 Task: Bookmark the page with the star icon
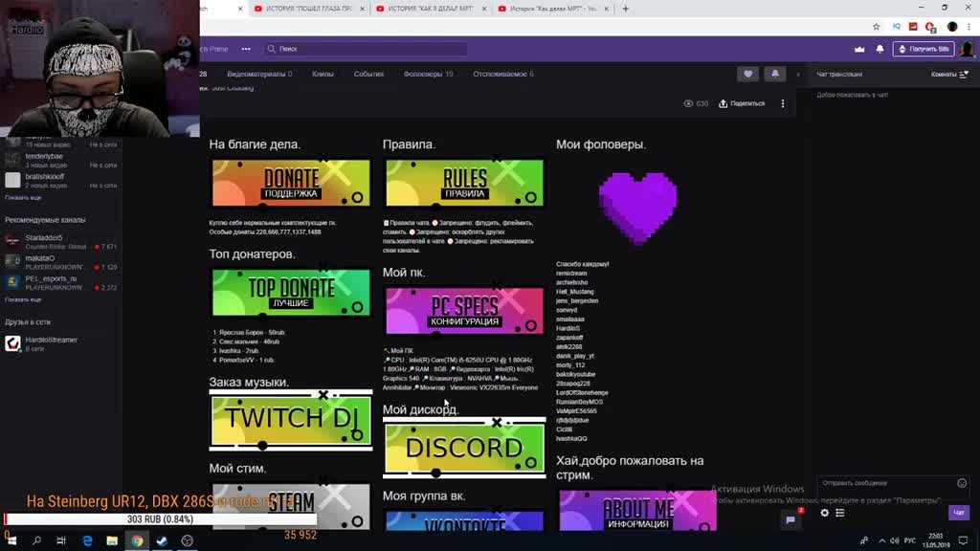point(877,27)
